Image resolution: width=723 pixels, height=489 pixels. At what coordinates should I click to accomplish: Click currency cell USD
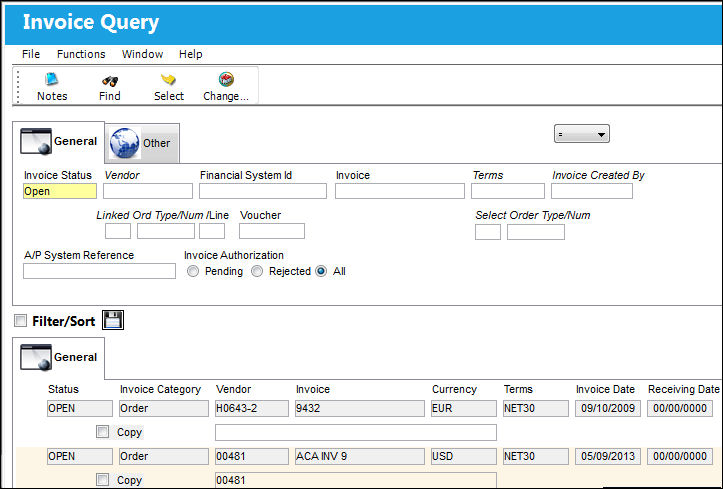coord(464,456)
